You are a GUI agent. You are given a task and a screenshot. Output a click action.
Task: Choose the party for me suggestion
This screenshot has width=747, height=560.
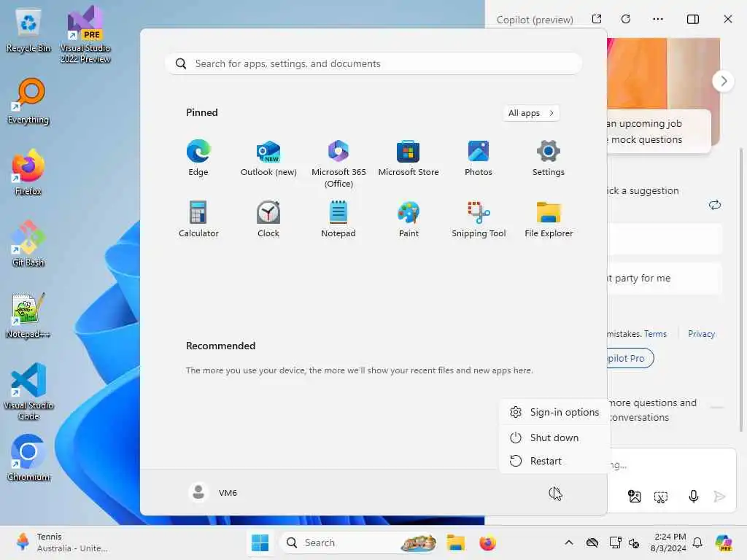tap(665, 278)
